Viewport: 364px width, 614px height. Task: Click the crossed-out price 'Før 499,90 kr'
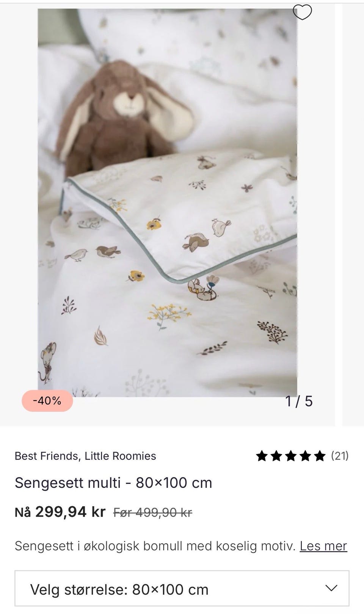pyautogui.click(x=153, y=513)
